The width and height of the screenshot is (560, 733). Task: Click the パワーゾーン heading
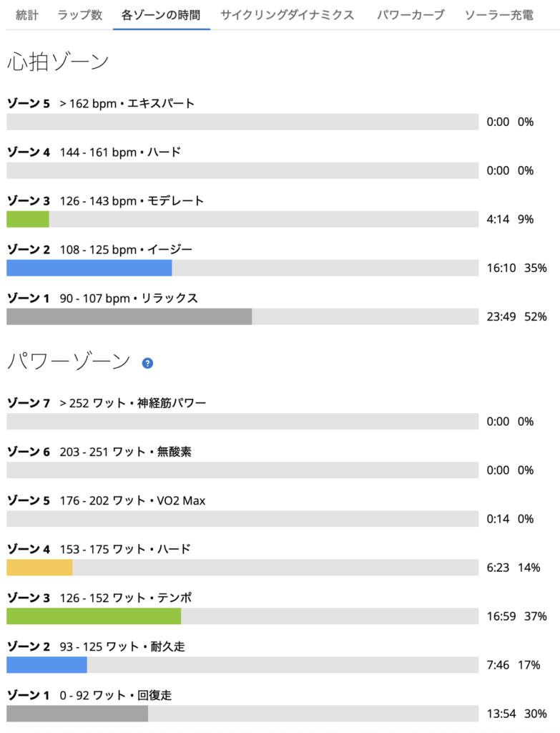coord(69,361)
